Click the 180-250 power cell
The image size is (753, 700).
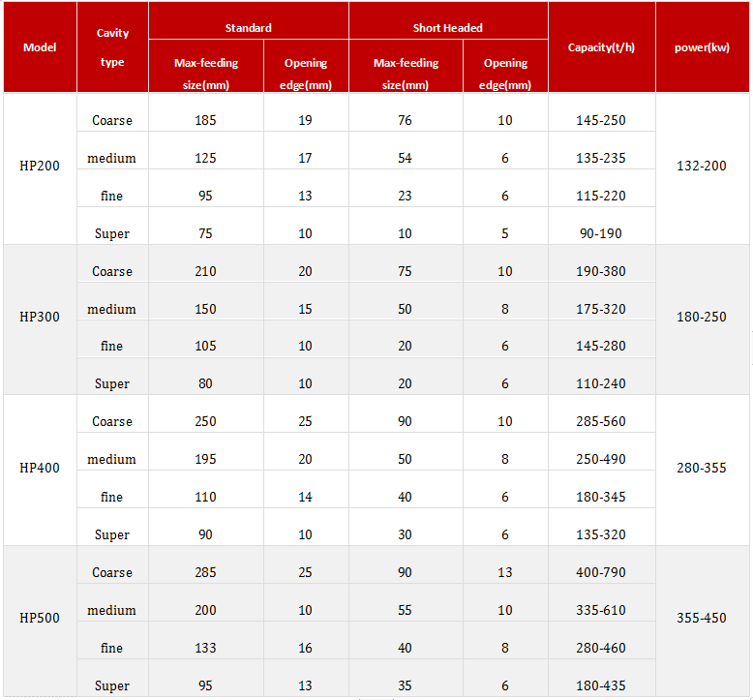click(703, 317)
